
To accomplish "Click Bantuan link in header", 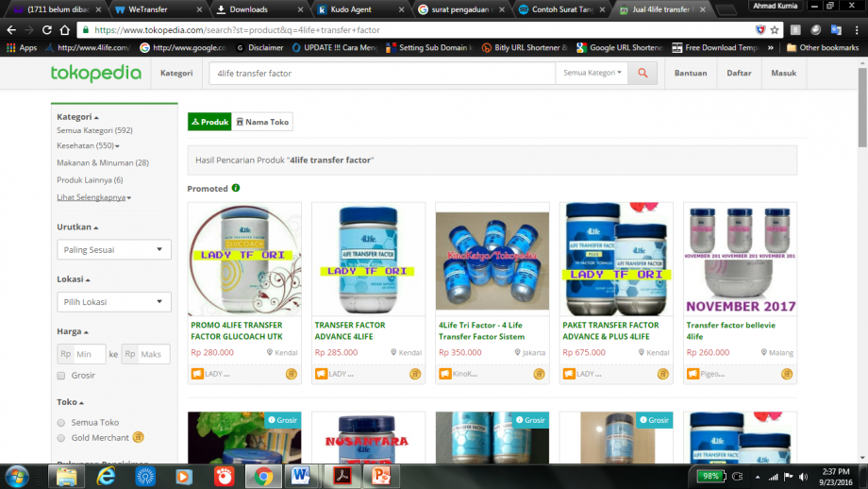I will pos(691,73).
